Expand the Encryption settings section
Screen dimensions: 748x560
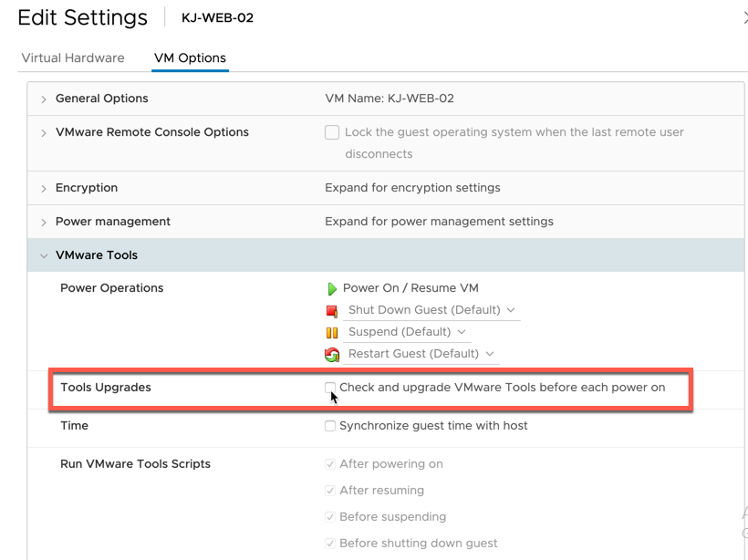tap(44, 188)
